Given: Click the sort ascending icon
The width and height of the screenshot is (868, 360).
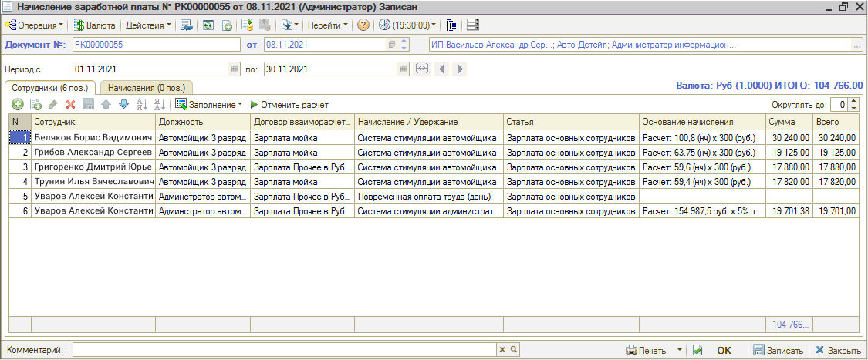Looking at the screenshot, I should pos(141,105).
